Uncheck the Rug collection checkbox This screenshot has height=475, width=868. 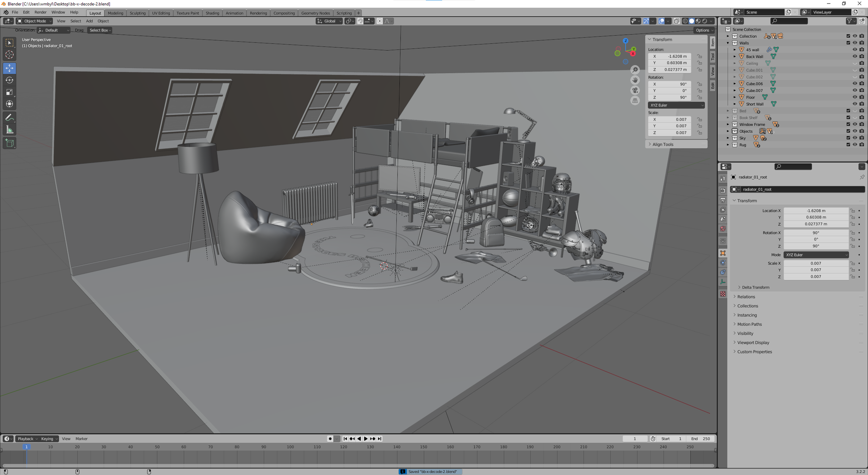[x=848, y=145]
